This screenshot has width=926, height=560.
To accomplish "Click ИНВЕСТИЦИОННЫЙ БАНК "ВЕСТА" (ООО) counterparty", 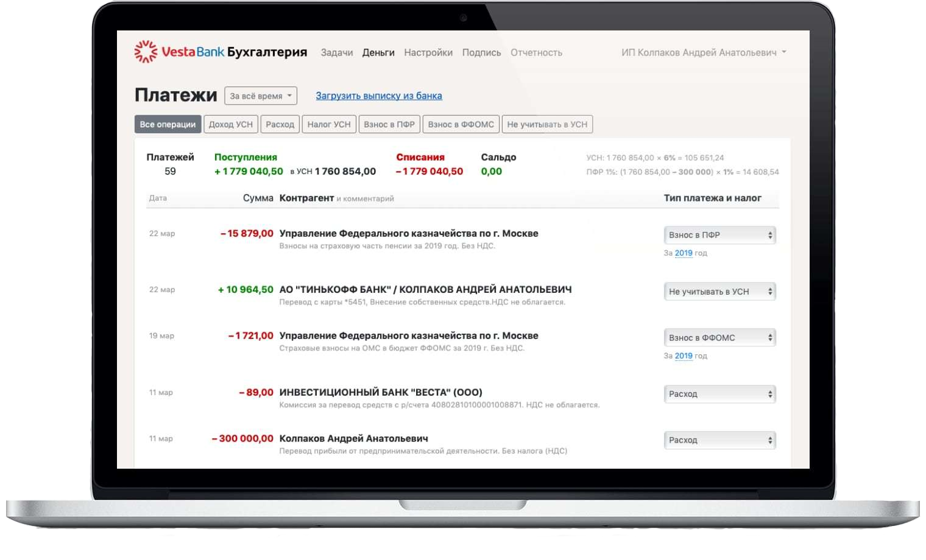I will [x=381, y=393].
